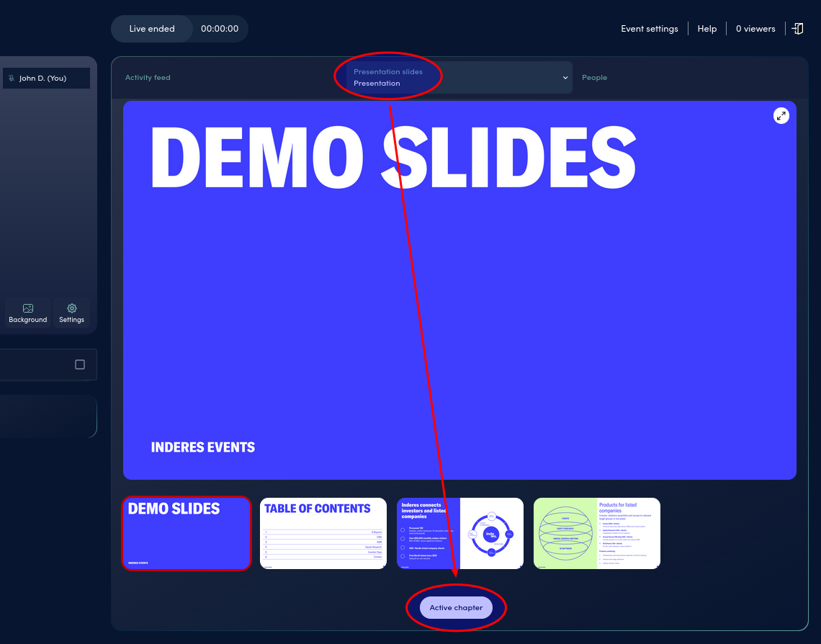This screenshot has height=644, width=821.
Task: Click the Live ended status pill
Action: tap(151, 28)
